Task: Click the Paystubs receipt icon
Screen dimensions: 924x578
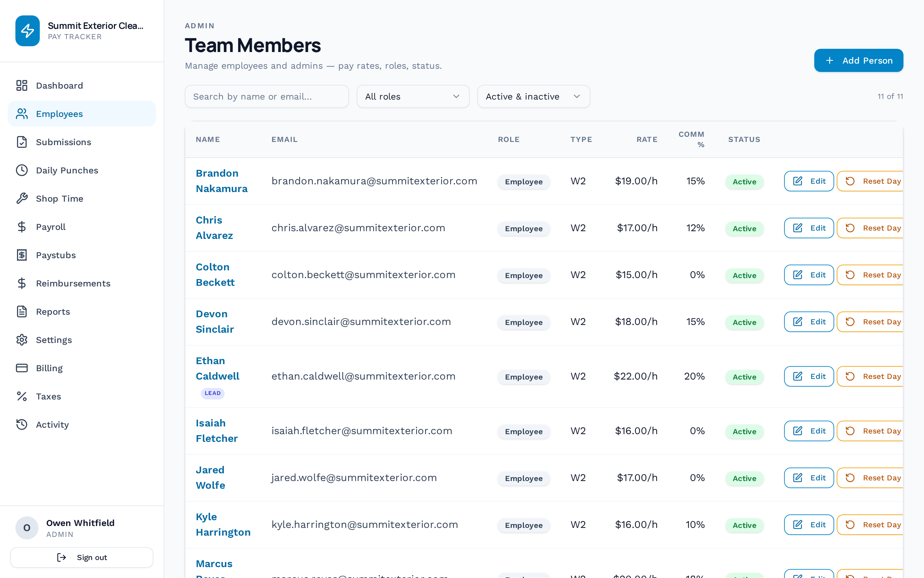Action: [22, 255]
